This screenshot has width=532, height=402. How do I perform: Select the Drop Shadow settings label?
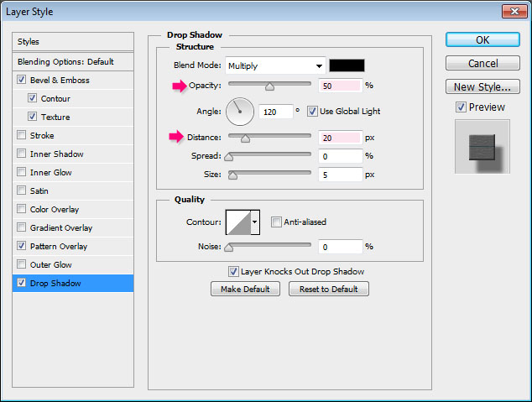click(x=55, y=284)
